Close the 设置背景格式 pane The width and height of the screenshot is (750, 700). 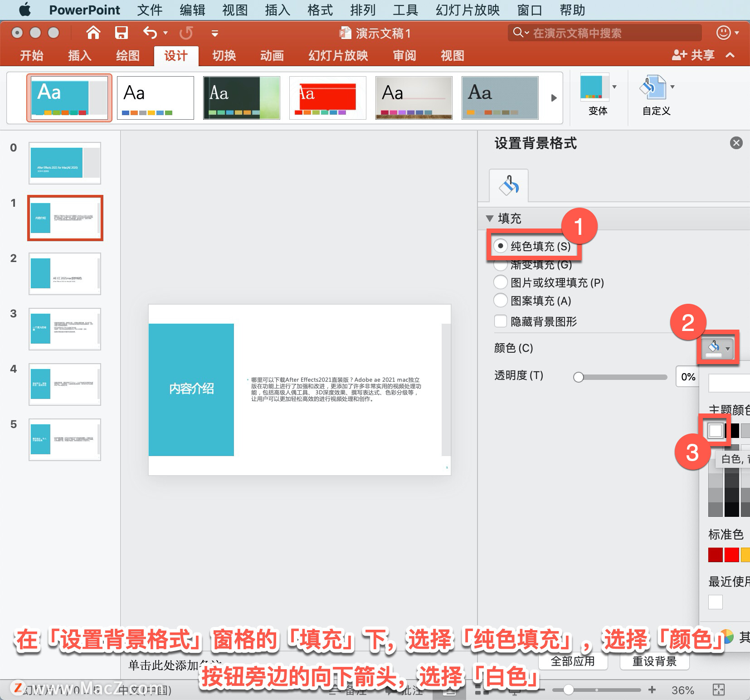point(736,143)
